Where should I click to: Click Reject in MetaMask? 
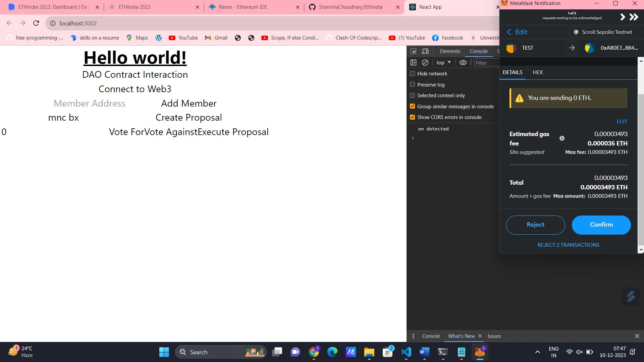click(535, 225)
